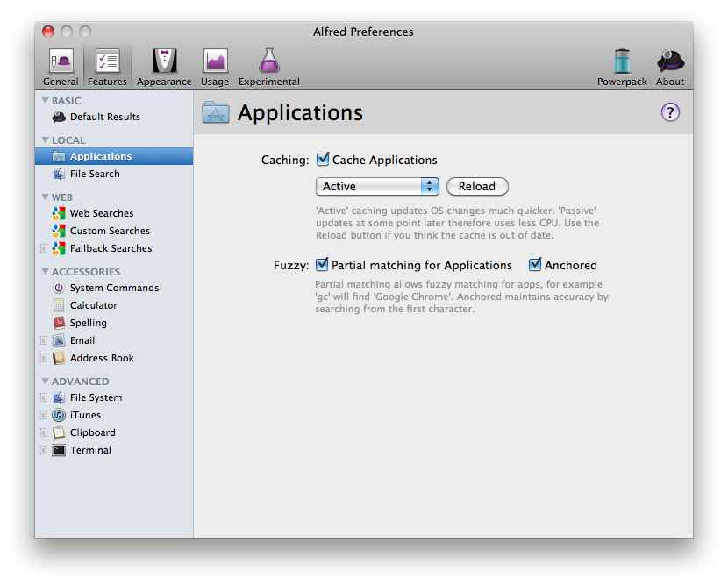Collapse the BASIC section triangle

point(45,100)
